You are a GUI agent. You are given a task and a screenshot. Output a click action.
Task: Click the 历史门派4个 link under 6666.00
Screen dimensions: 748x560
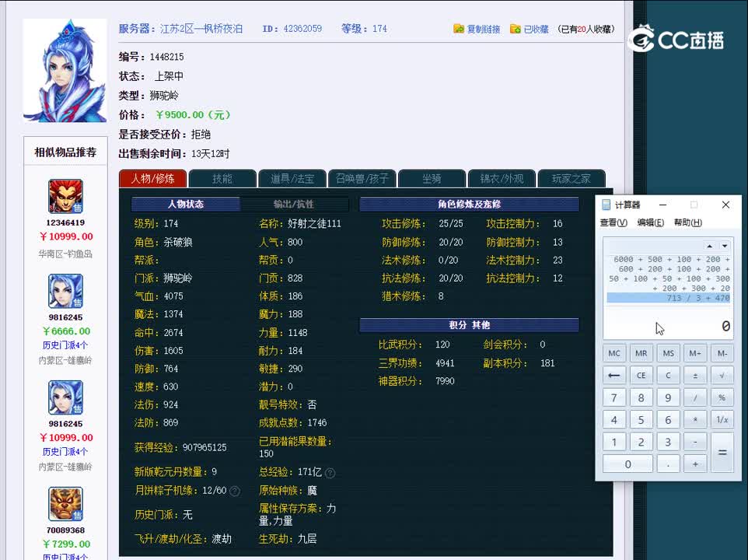[65, 345]
